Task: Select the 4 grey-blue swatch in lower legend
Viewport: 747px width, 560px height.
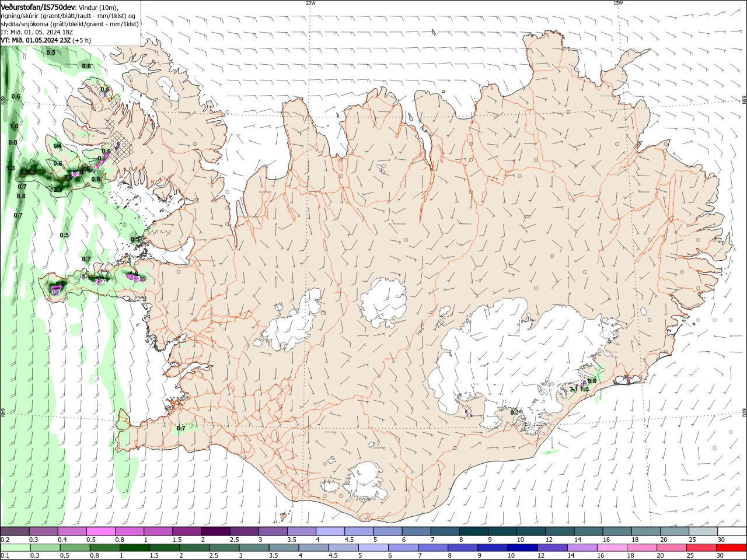Action: (313, 548)
